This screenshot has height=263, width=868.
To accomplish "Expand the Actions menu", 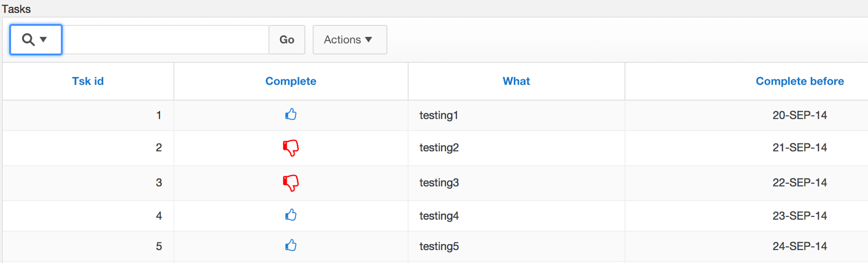I will coord(349,40).
